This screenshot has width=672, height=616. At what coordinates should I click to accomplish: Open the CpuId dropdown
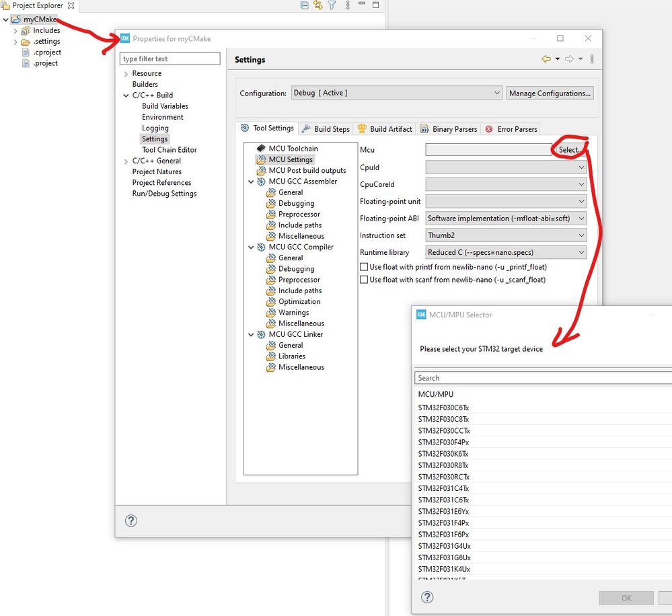(506, 167)
